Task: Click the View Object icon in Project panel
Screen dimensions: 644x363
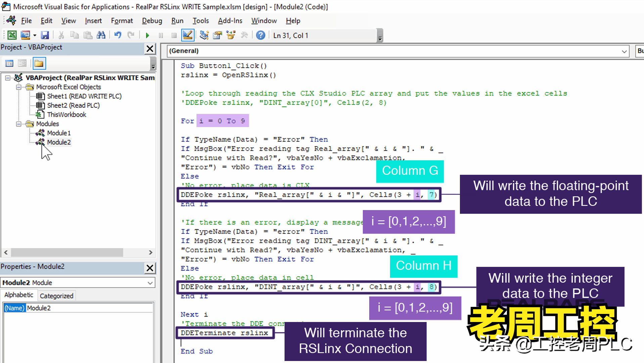Action: pyautogui.click(x=22, y=63)
